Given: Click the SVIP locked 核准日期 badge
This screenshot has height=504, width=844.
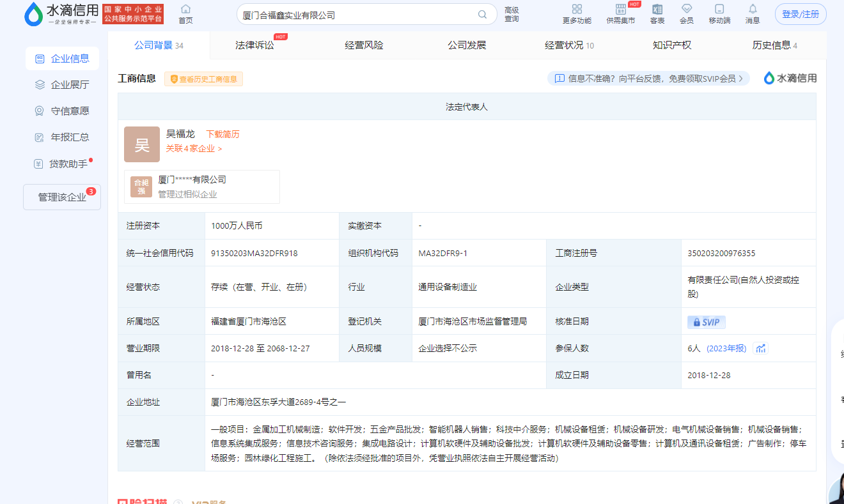Looking at the screenshot, I should pyautogui.click(x=707, y=322).
